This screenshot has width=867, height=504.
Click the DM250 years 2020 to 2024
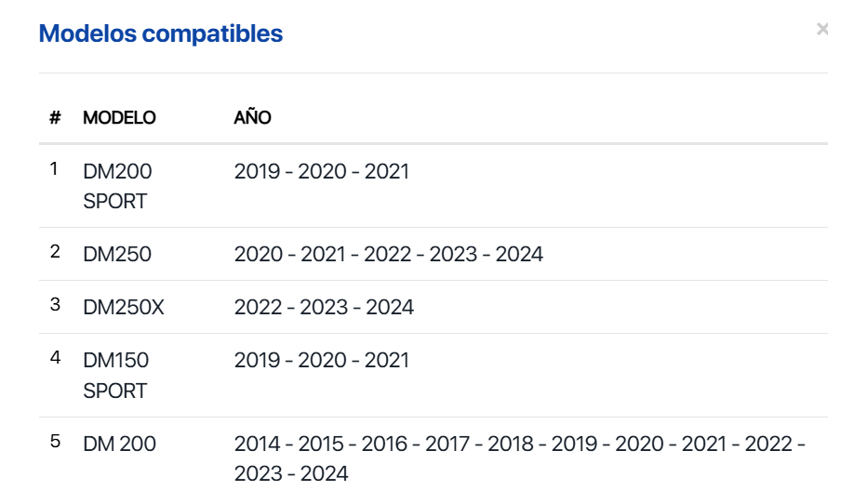pyautogui.click(x=388, y=254)
